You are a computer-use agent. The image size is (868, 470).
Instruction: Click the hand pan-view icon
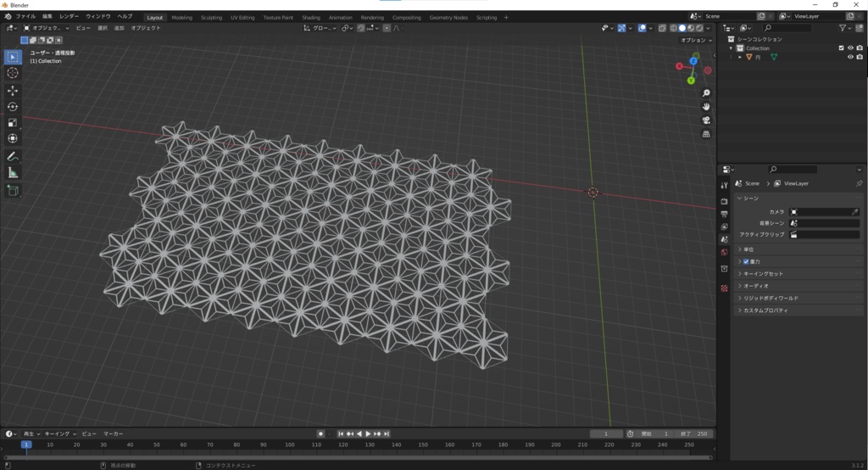[x=706, y=106]
